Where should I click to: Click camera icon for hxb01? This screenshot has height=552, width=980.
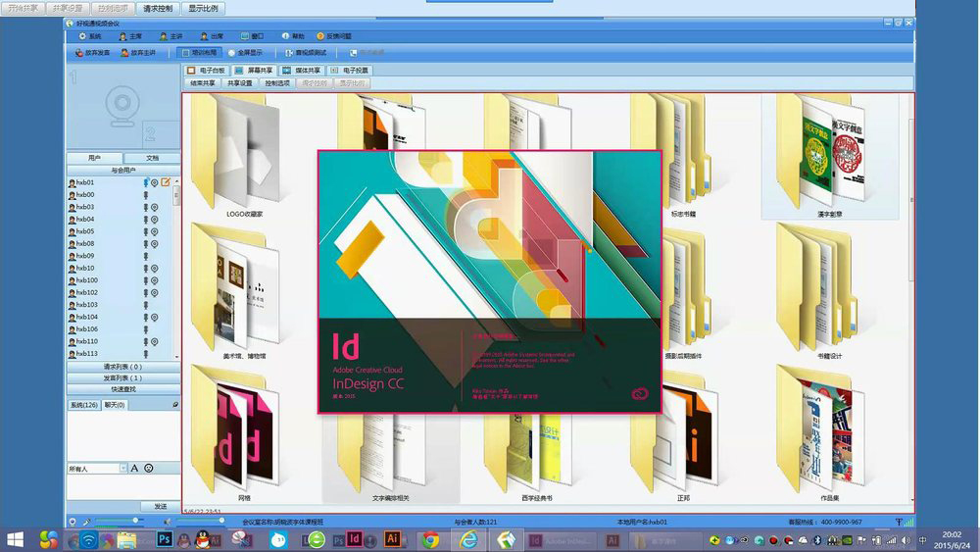click(155, 182)
